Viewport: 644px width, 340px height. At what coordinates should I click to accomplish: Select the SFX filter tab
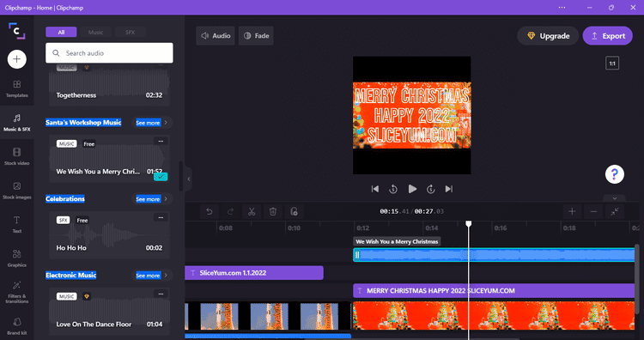pyautogui.click(x=131, y=32)
